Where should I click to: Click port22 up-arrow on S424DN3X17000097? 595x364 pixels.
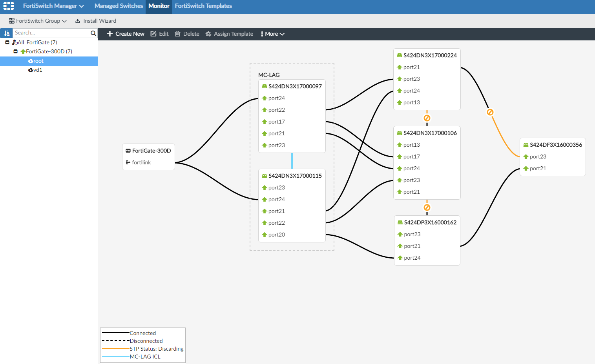tap(265, 110)
